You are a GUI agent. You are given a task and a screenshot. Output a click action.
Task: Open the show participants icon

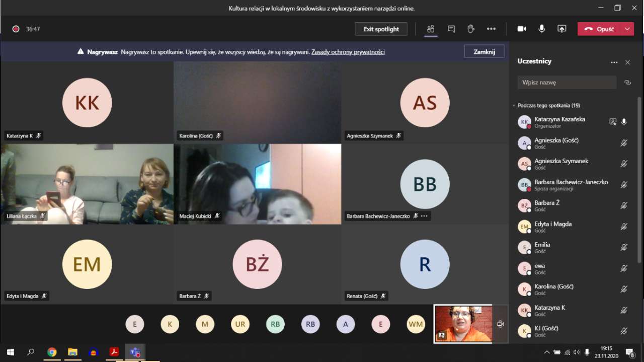(x=431, y=29)
